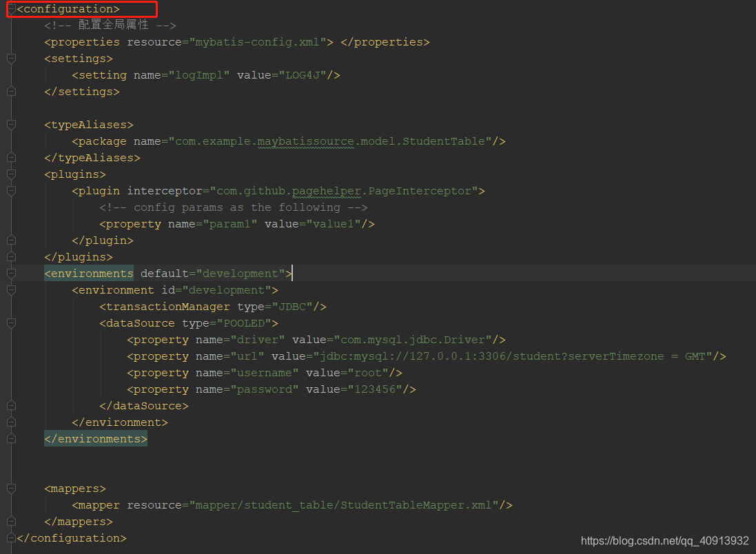Click the opening <mappers> tag text

(74, 489)
